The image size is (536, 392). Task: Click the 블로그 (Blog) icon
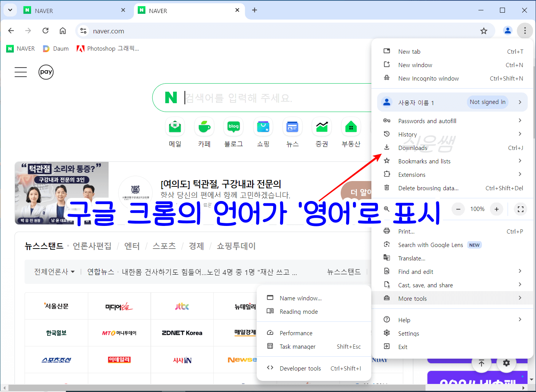coord(233,127)
